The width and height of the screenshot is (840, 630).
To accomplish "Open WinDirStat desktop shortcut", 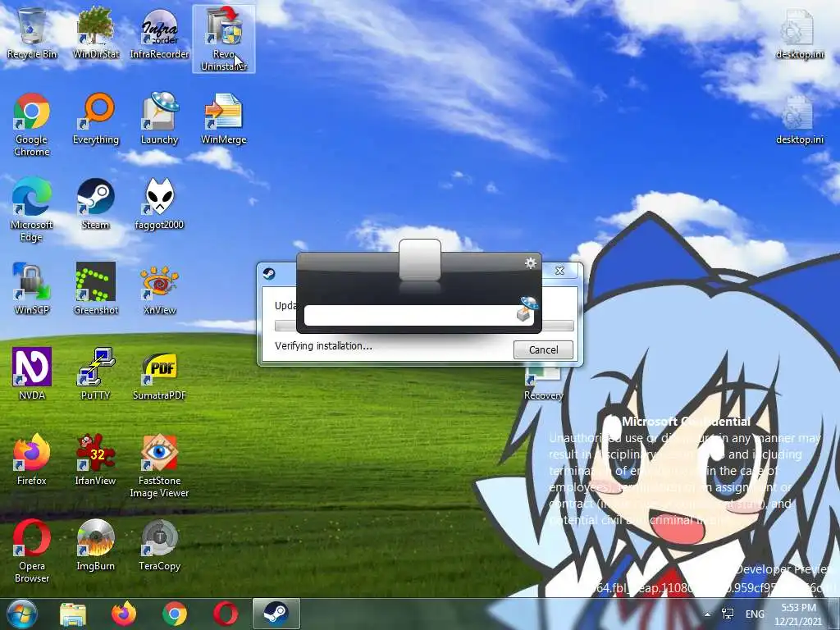I will point(96,33).
